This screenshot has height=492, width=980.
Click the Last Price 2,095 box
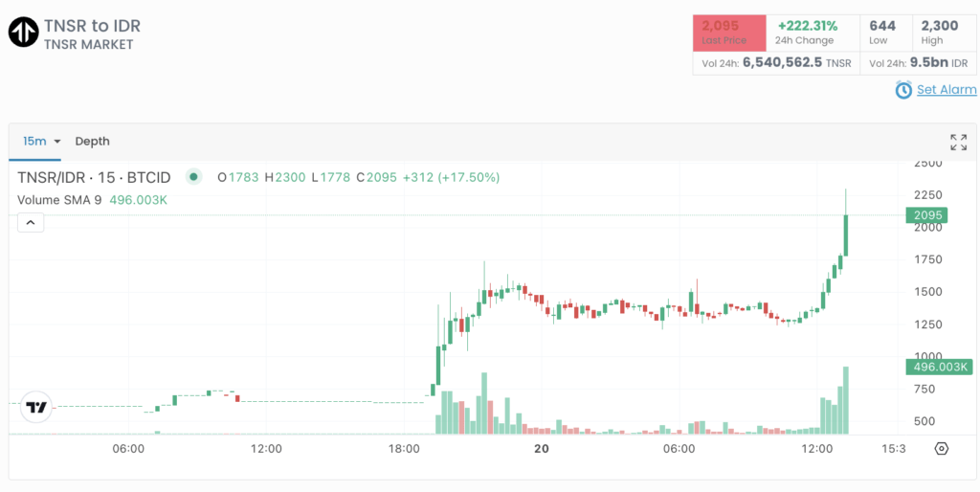[729, 33]
